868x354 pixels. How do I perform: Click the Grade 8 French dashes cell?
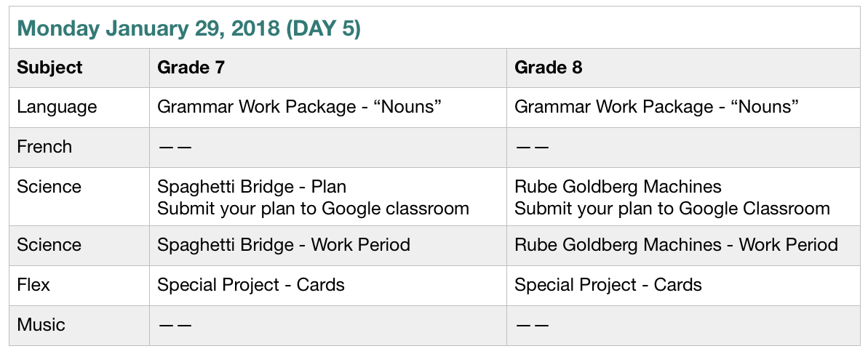(x=532, y=148)
